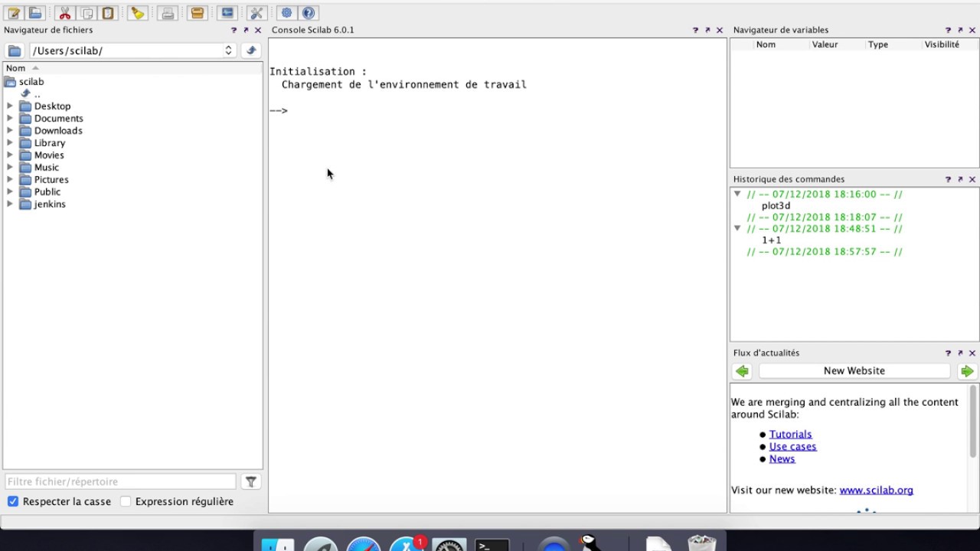Expand the Pictures folder
This screenshot has height=551, width=980.
click(x=10, y=180)
